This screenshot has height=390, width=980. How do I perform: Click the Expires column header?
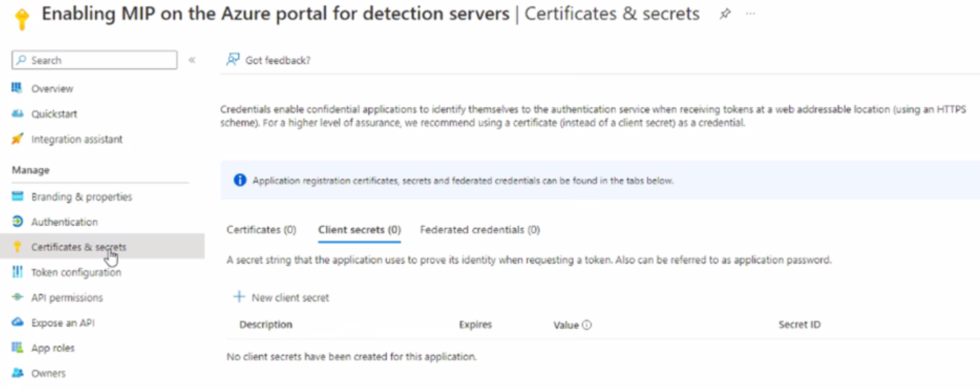click(x=475, y=325)
